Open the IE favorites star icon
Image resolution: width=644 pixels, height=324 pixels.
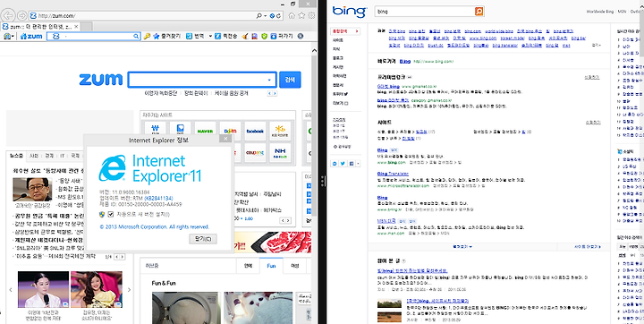click(x=301, y=15)
